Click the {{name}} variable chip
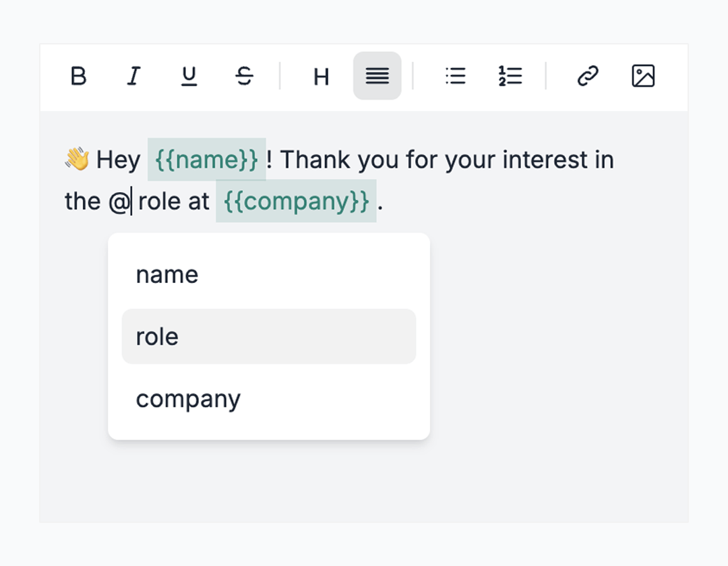Screen dimensions: 728x566 pos(206,160)
